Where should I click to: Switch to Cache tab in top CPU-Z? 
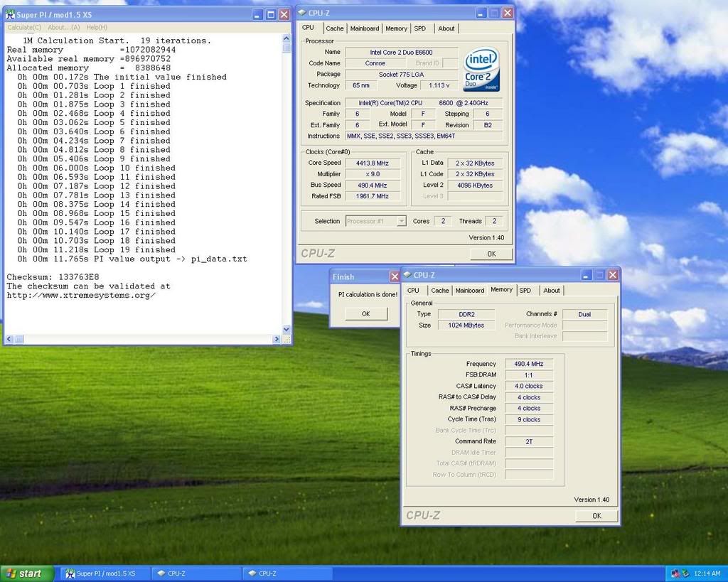[x=335, y=28]
